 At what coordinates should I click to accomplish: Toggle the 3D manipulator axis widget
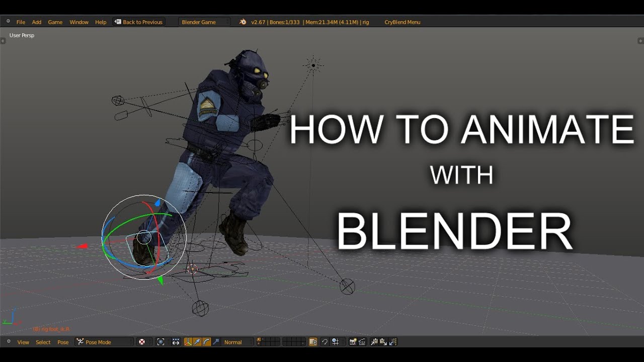coord(188,342)
